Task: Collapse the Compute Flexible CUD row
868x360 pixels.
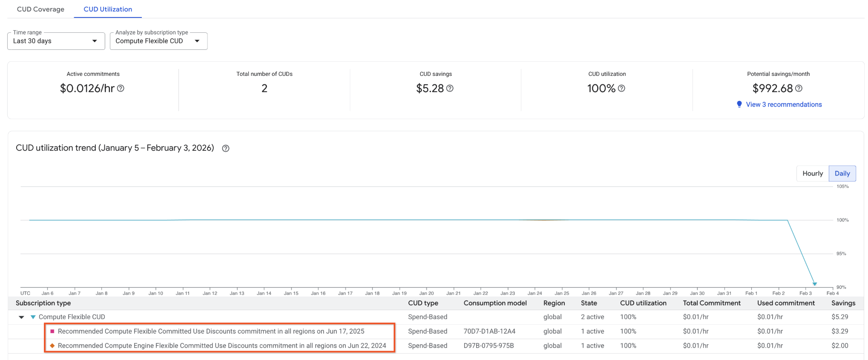Action: pyautogui.click(x=21, y=317)
